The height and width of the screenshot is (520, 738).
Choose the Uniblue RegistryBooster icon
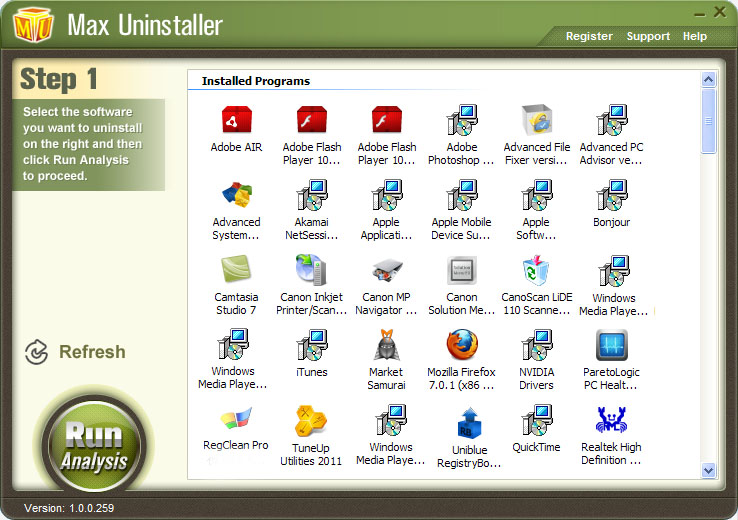[x=469, y=424]
